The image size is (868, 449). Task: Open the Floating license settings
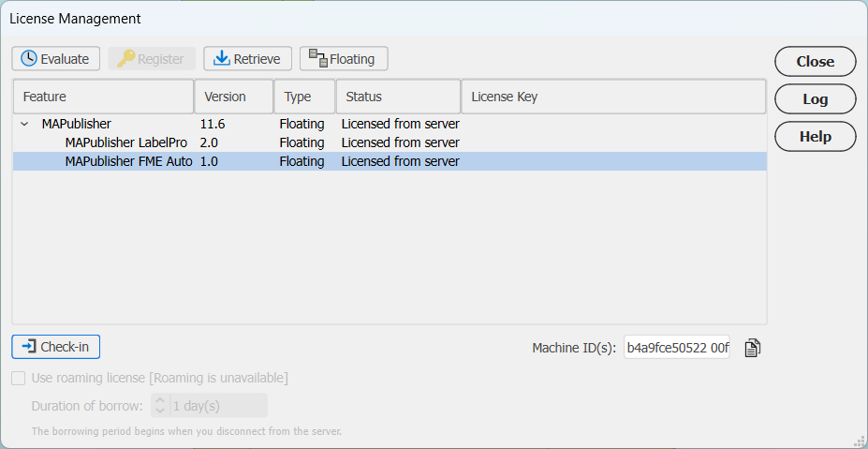(344, 59)
